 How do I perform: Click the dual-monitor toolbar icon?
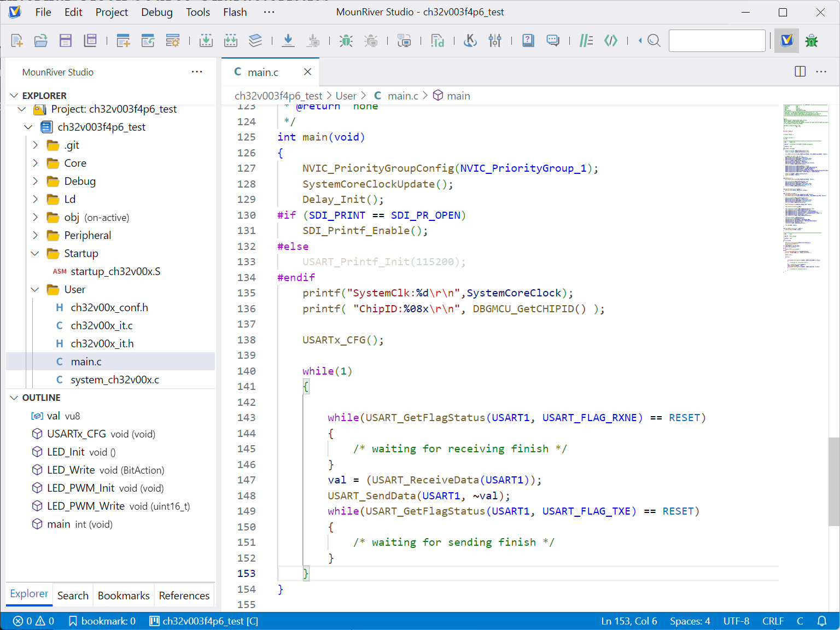point(404,40)
